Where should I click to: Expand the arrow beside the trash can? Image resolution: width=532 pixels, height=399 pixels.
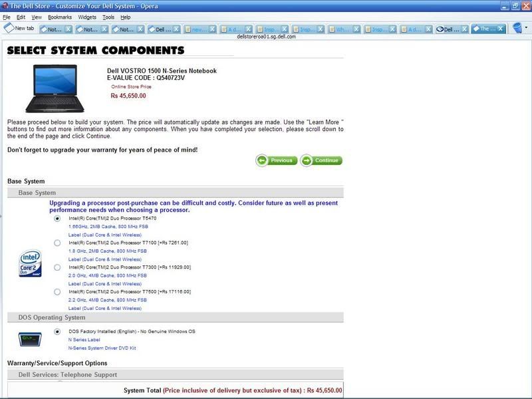click(526, 28)
